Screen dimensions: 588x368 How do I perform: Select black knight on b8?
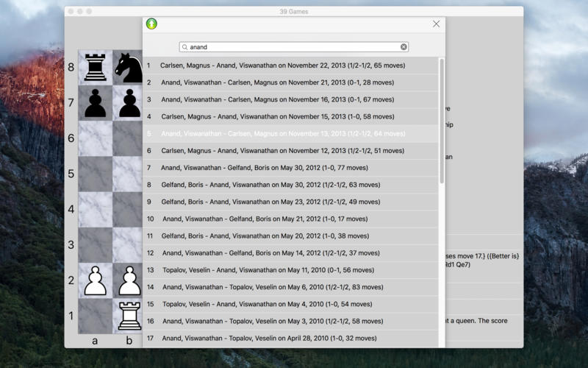point(129,68)
